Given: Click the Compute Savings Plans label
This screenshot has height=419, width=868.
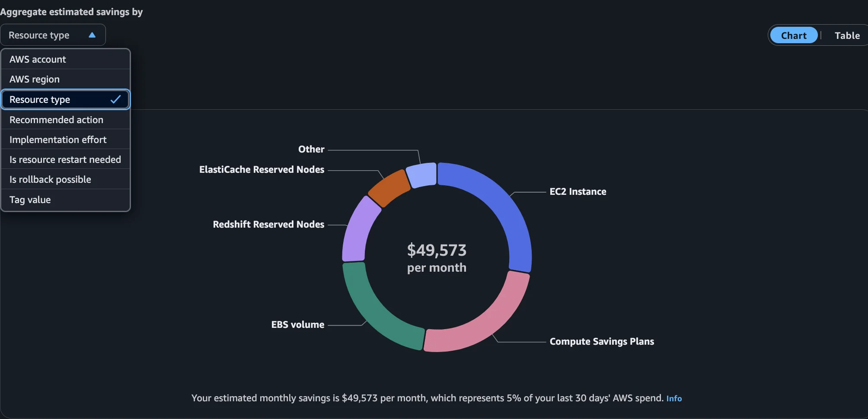Looking at the screenshot, I should point(602,341).
